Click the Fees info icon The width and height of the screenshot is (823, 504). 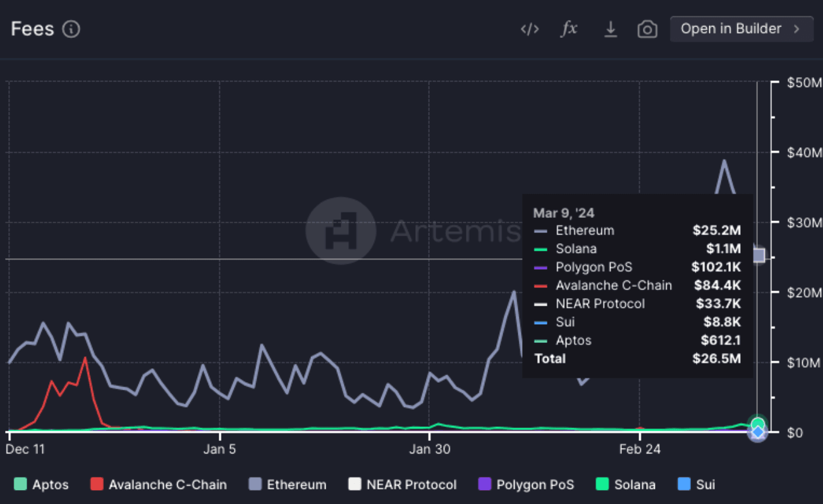[71, 29]
